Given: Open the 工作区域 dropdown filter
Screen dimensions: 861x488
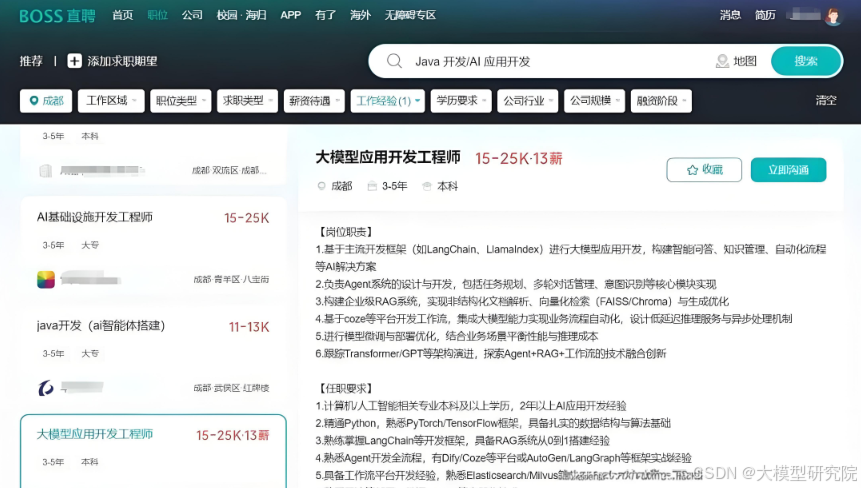Looking at the screenshot, I should (x=111, y=100).
